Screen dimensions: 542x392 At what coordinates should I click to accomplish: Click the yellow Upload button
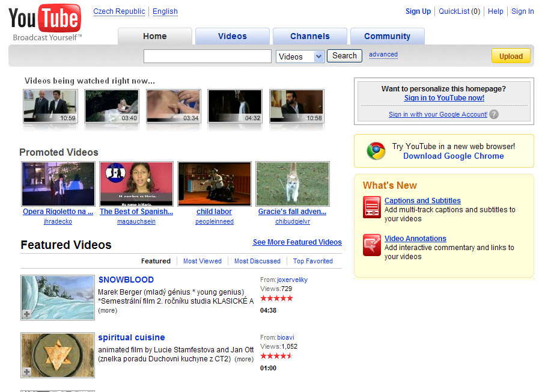coord(511,56)
